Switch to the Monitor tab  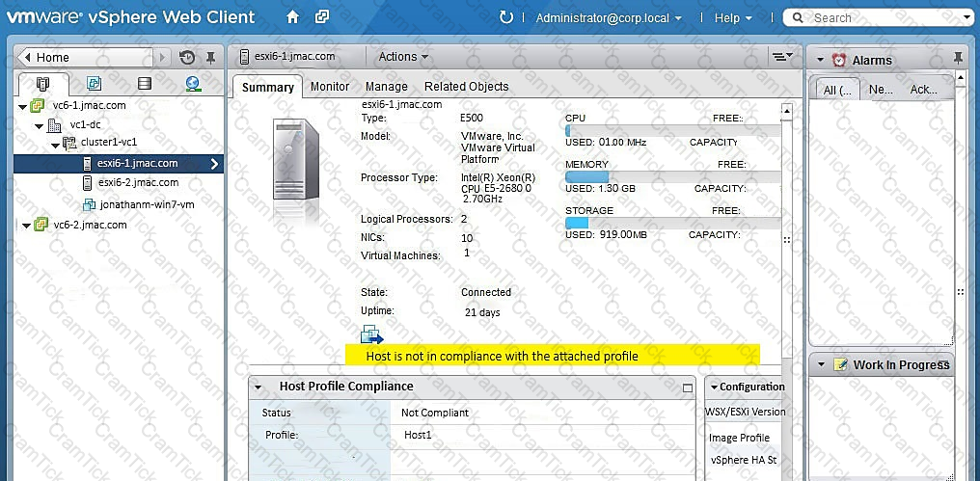330,87
